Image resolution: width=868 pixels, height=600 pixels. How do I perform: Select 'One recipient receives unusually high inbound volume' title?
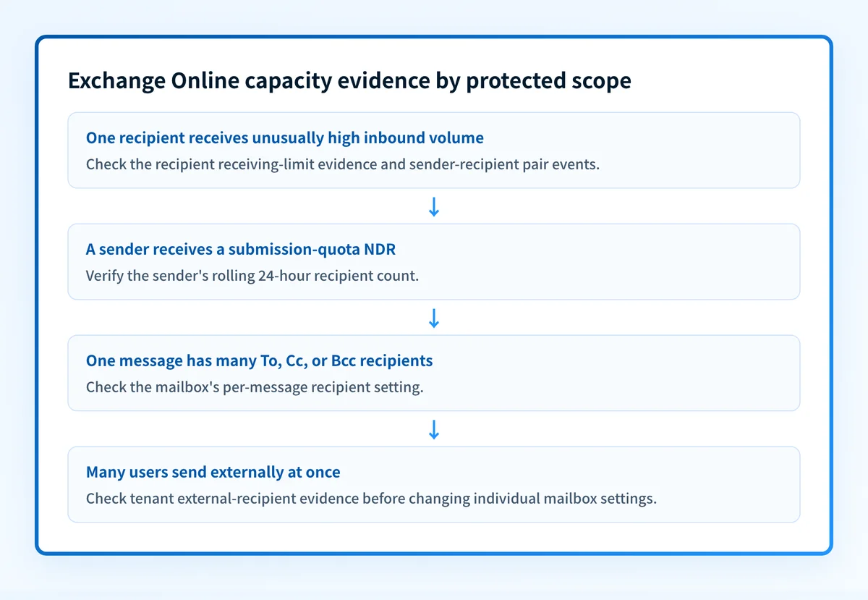coord(285,138)
